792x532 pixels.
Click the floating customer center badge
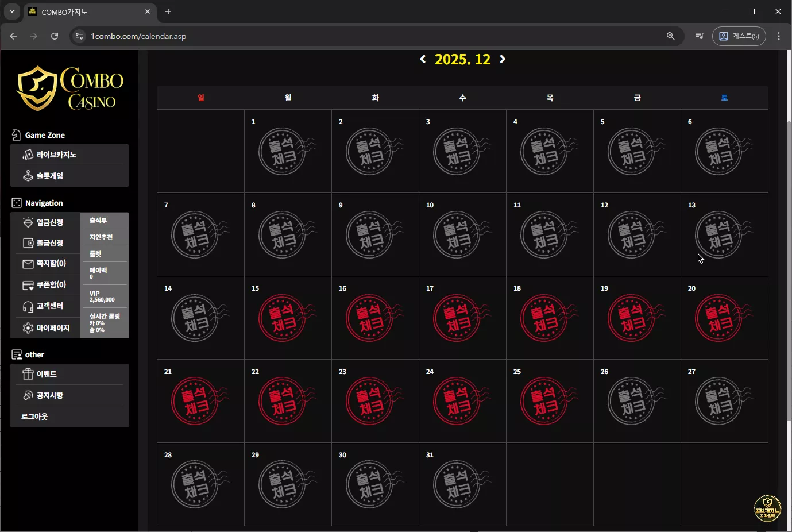pos(767,508)
